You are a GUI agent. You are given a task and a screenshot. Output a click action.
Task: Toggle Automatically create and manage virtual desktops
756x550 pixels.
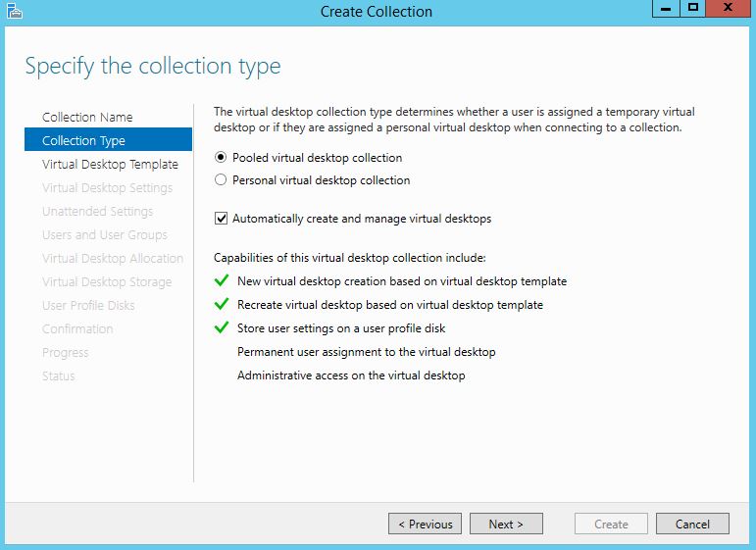[221, 219]
